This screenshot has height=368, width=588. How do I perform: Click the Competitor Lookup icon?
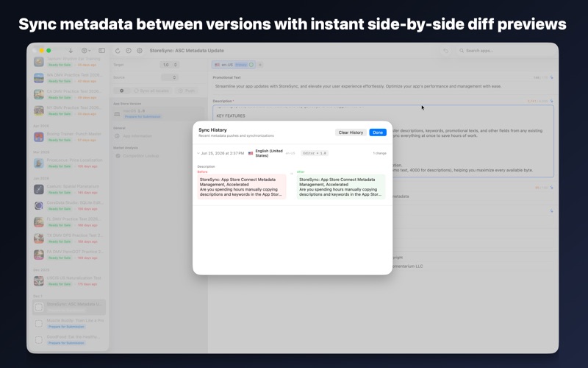(x=118, y=156)
